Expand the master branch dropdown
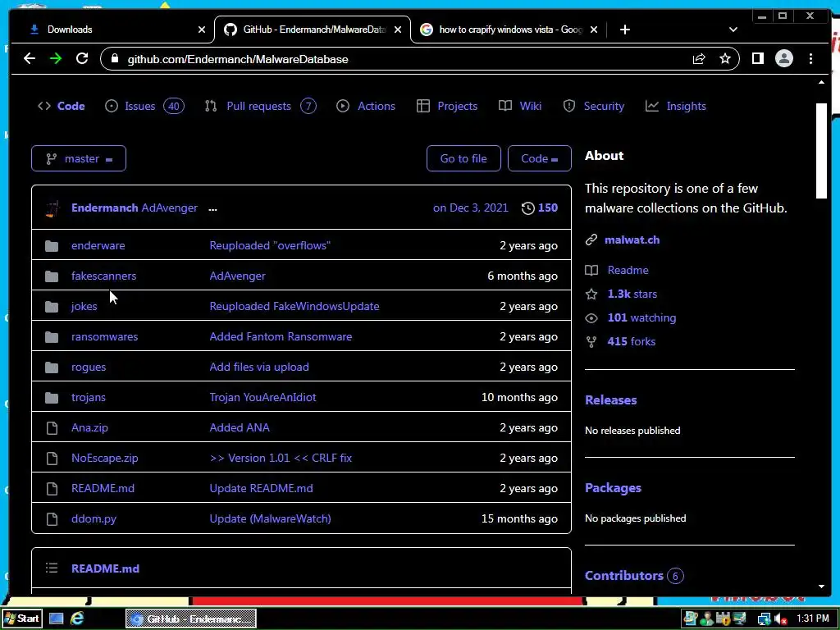The height and width of the screenshot is (630, 840). tap(79, 158)
